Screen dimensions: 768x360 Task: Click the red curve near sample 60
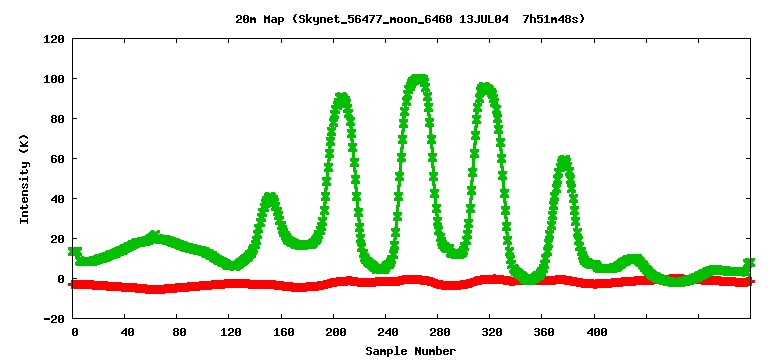coord(153,289)
